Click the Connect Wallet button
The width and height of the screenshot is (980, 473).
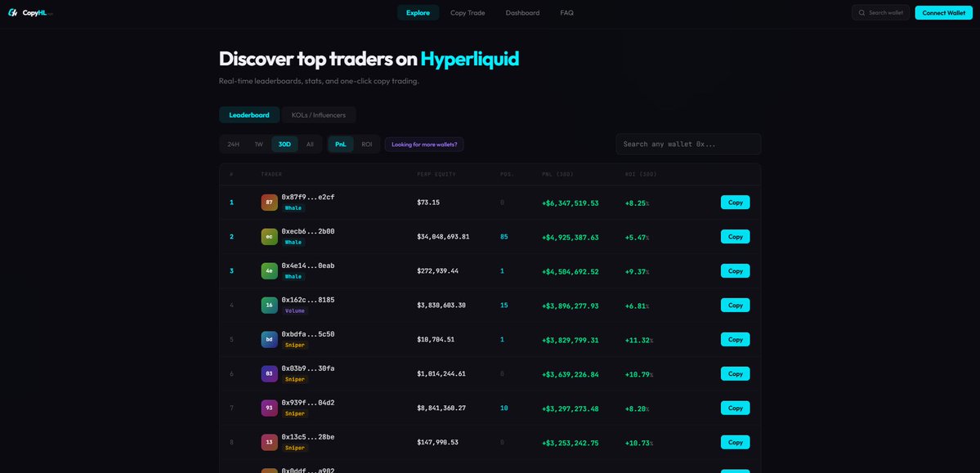(x=944, y=12)
